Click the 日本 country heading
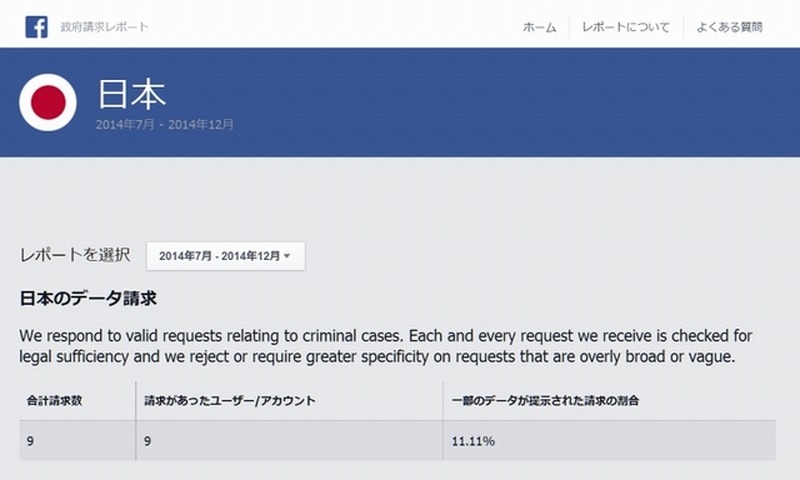This screenshot has width=800, height=480. click(x=131, y=94)
